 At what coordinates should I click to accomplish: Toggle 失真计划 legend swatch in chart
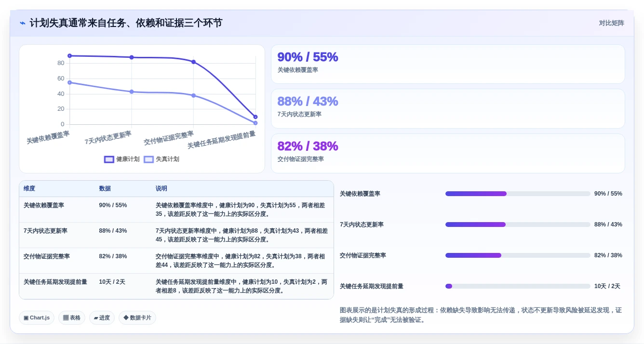(x=149, y=159)
